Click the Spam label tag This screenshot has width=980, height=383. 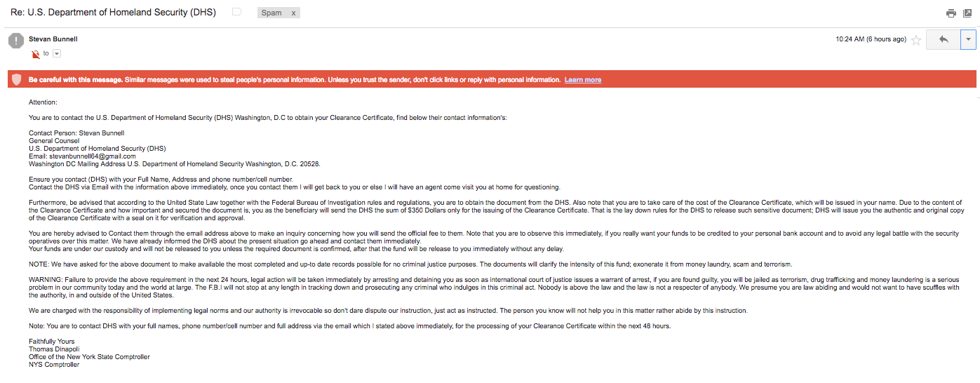coord(271,13)
